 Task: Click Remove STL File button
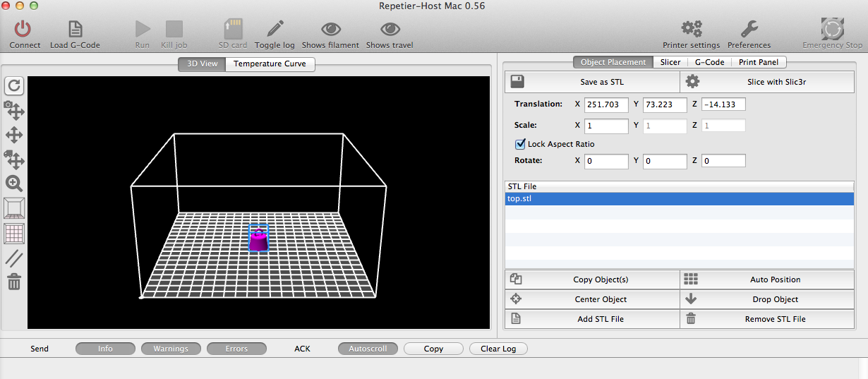pos(767,319)
